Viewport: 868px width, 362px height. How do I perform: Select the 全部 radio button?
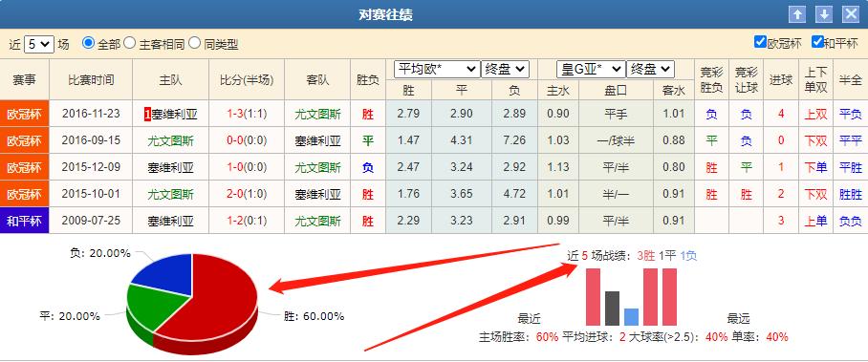click(x=88, y=43)
